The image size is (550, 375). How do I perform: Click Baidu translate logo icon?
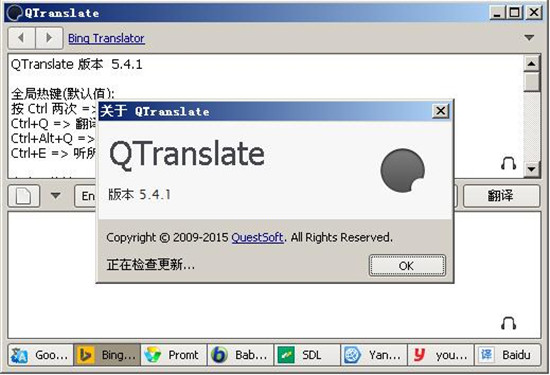click(x=486, y=355)
